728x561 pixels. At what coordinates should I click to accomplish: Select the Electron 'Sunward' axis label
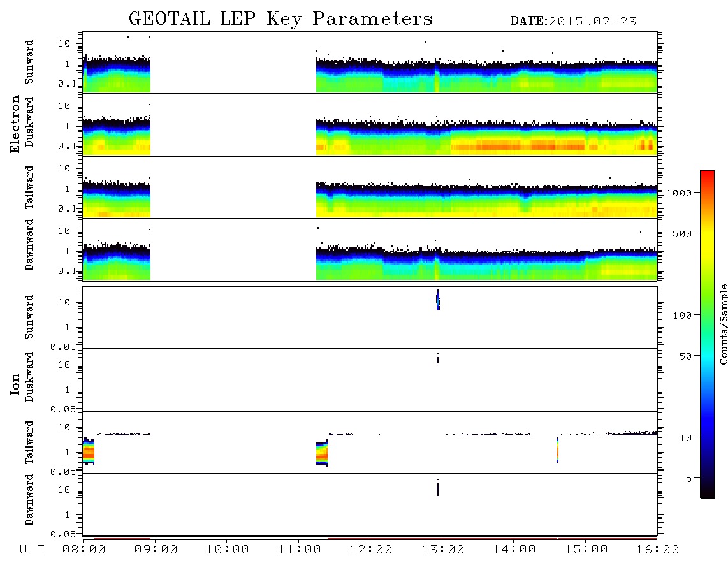point(29,62)
